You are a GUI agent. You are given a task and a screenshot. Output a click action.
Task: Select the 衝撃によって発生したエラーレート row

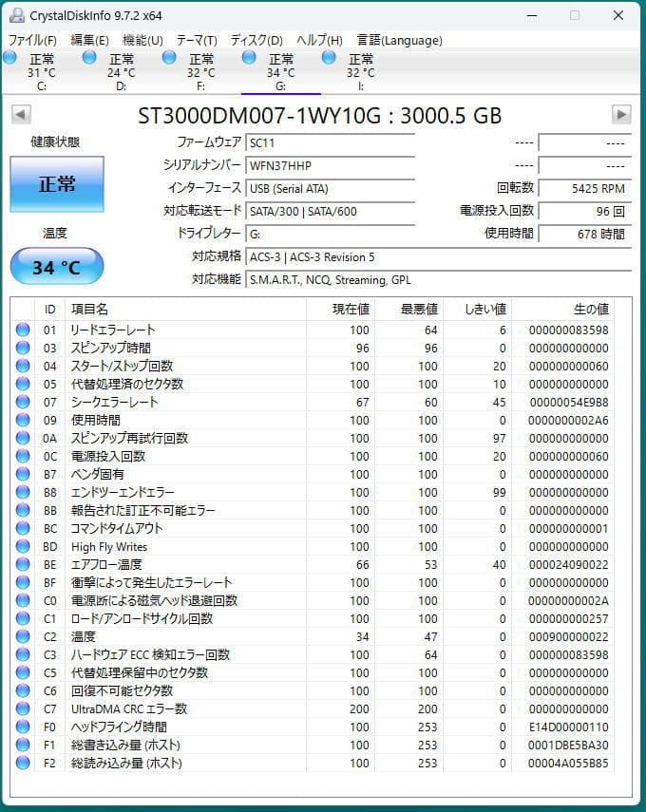[x=313, y=582]
